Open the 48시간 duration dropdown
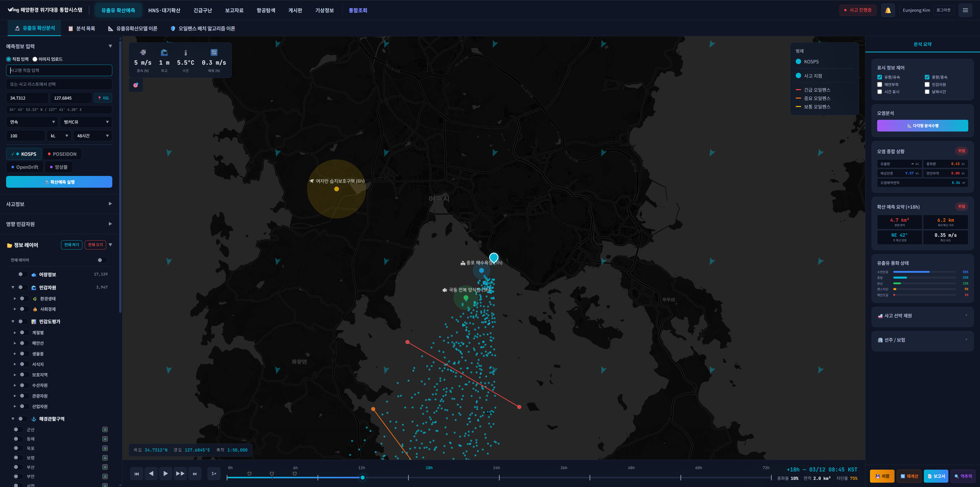This screenshot has height=487, width=980. tap(92, 136)
